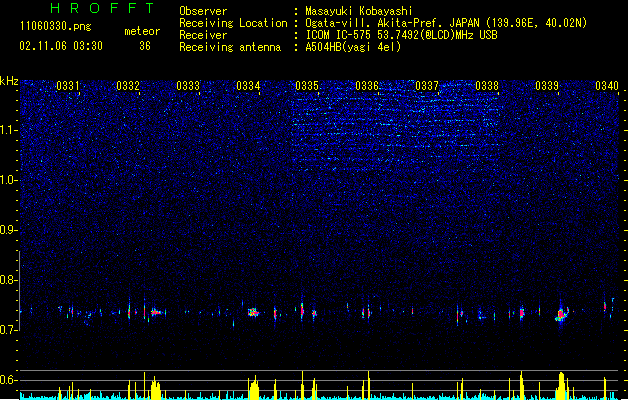Click the 0337 time marker
629x400 pixels.
[x=427, y=86]
